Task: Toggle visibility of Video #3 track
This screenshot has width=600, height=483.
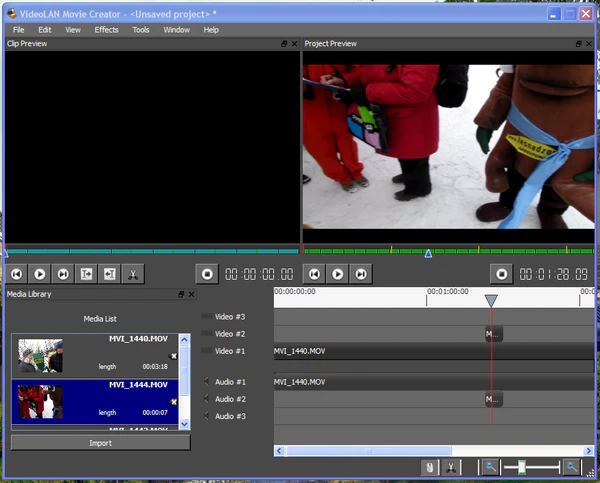Action: click(207, 316)
